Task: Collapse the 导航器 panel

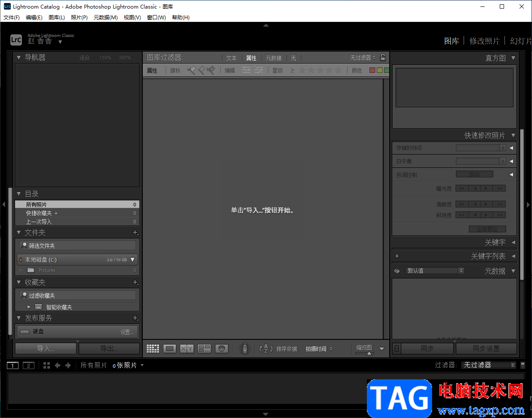Action: tap(18, 57)
